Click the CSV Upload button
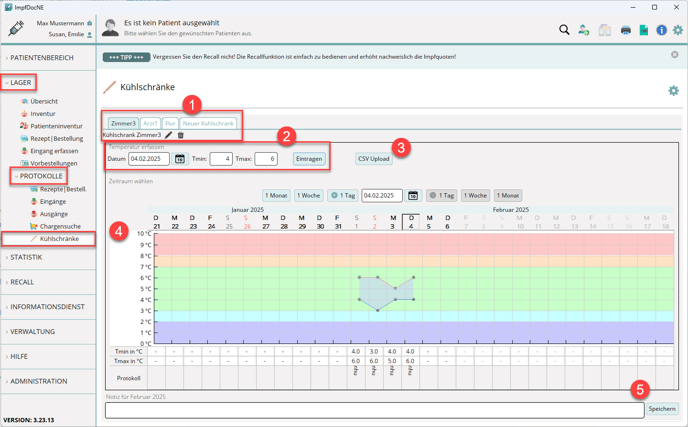 (374, 159)
